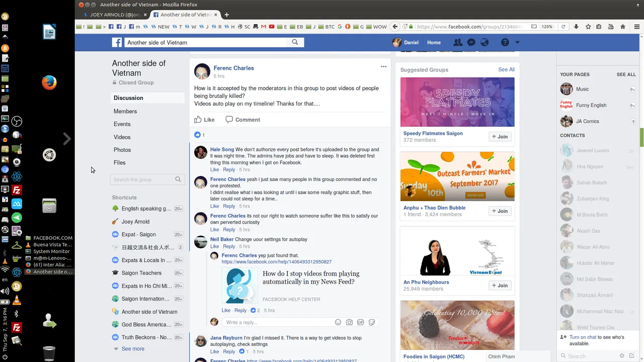Viewport: 644px width, 362px height.
Task: Open English speaking group shortcut
Action: (147, 209)
